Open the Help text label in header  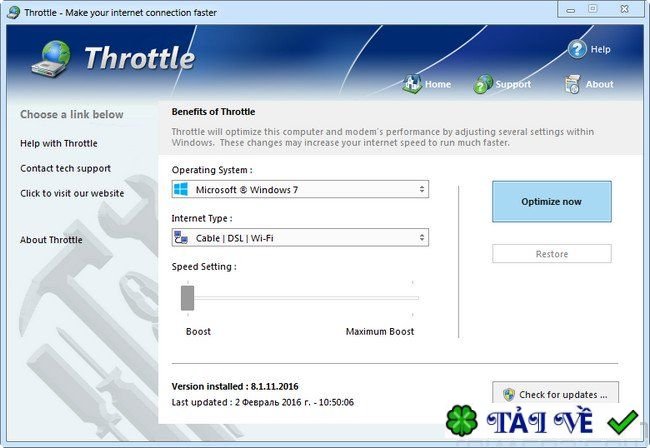click(x=600, y=49)
